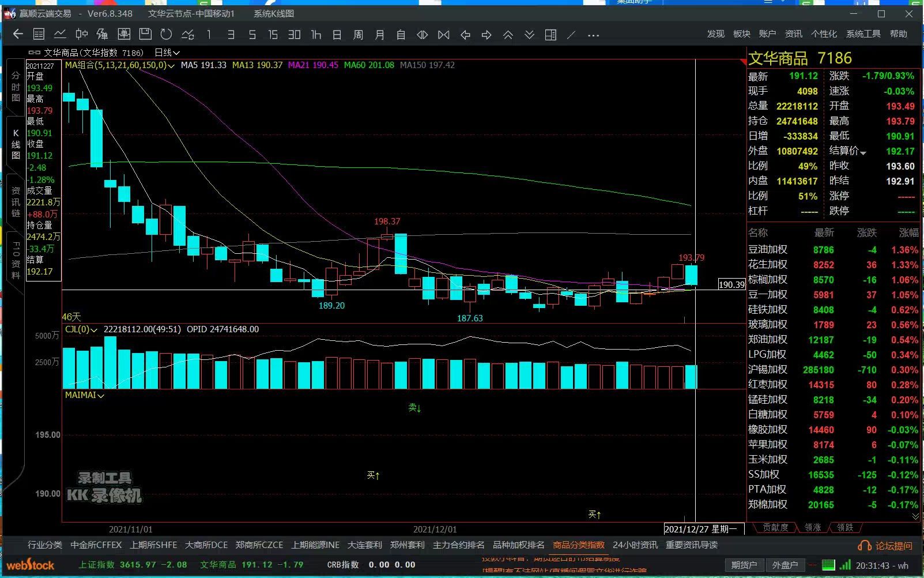Image resolution: width=924 pixels, height=578 pixels.
Task: Select the line drawing tool icon
Action: tap(571, 35)
